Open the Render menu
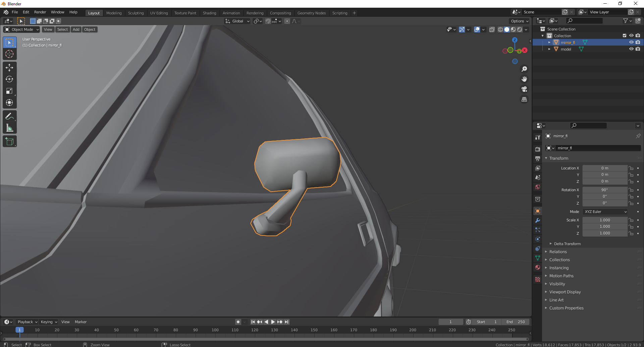This screenshot has width=644, height=347. click(40, 12)
